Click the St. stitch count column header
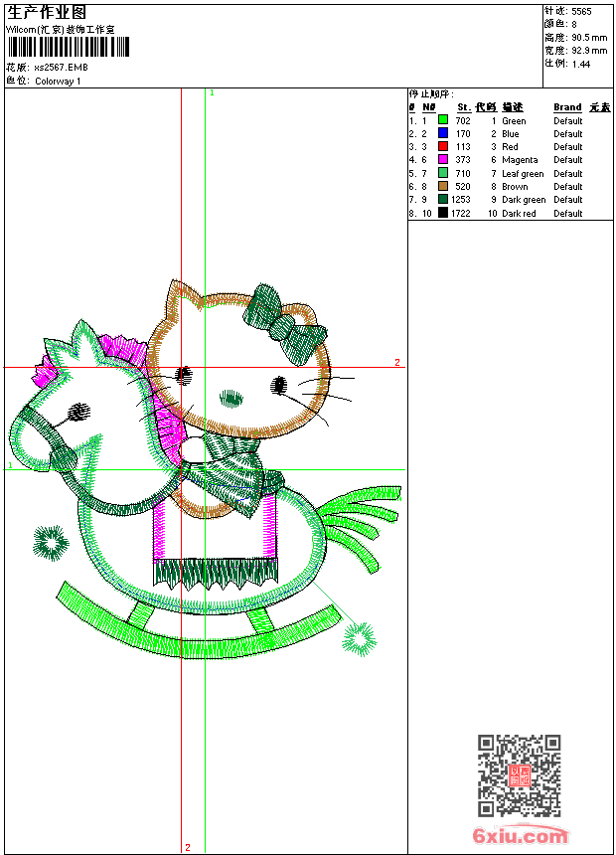This screenshot has height=855, width=616. [463, 107]
